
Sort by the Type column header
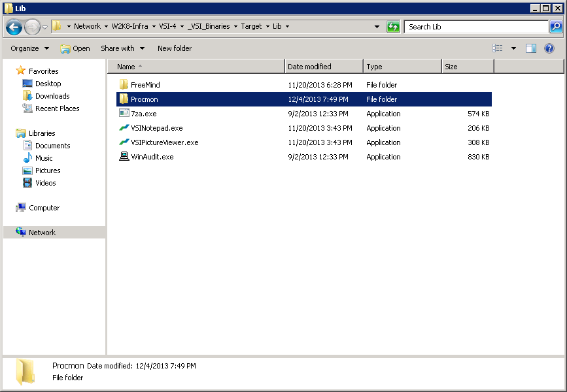(x=402, y=67)
